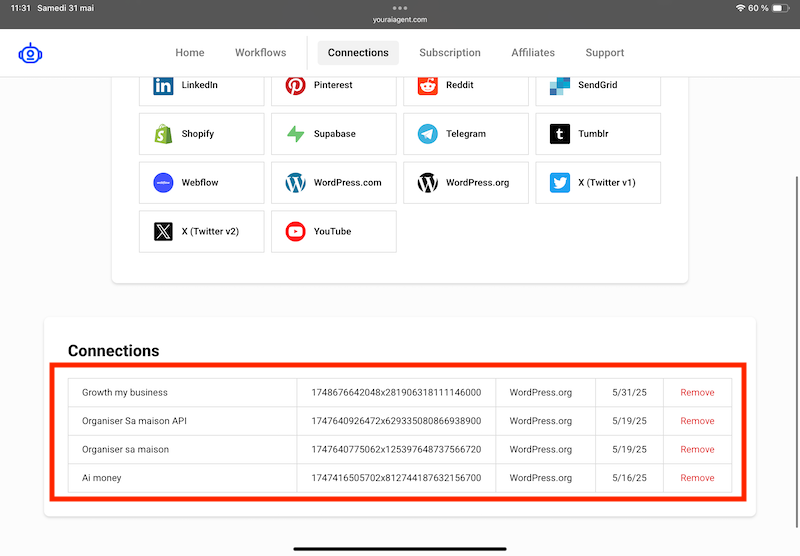Image resolution: width=800 pixels, height=556 pixels.
Task: Click the YouTube label text
Action: [x=333, y=232]
